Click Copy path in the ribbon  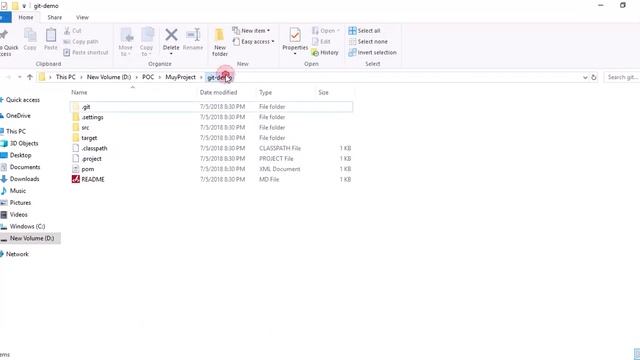coord(81,42)
